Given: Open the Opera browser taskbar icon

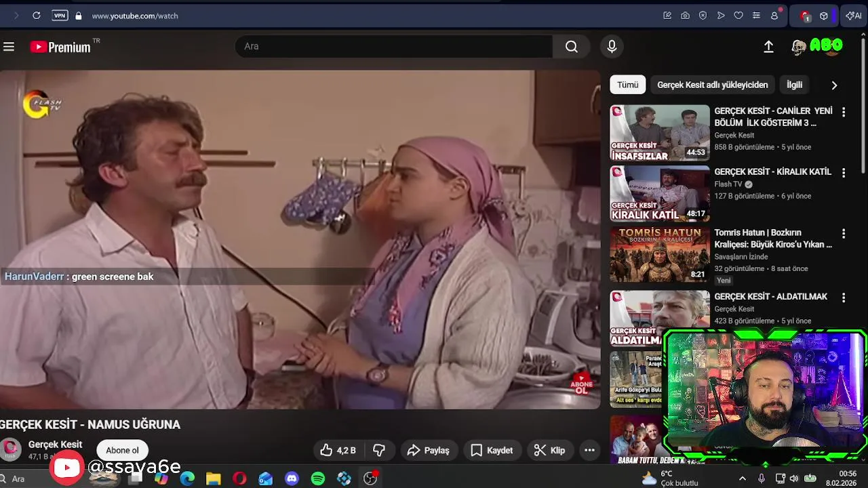Looking at the screenshot, I should tap(239, 479).
